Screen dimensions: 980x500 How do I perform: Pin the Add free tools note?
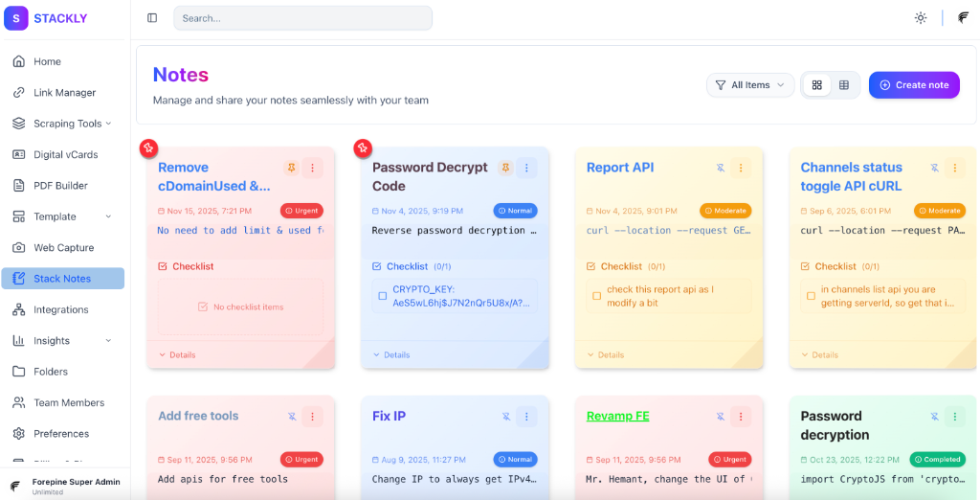coord(291,416)
